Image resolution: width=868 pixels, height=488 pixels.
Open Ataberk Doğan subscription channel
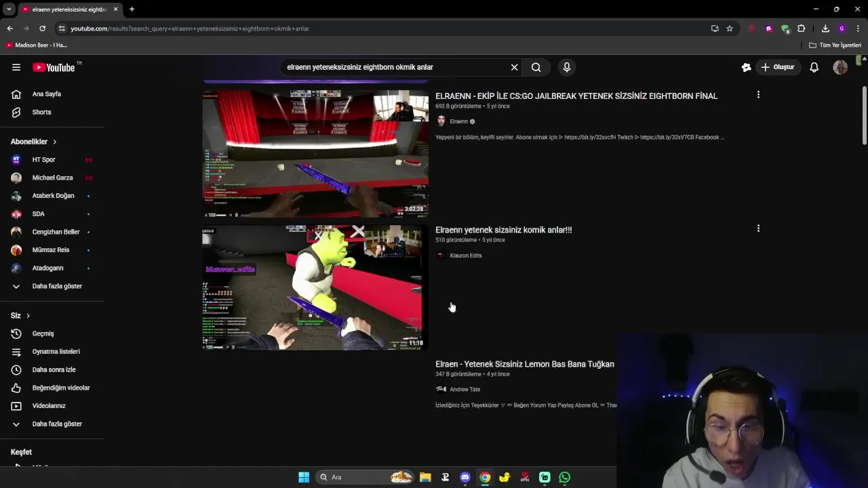(x=52, y=196)
